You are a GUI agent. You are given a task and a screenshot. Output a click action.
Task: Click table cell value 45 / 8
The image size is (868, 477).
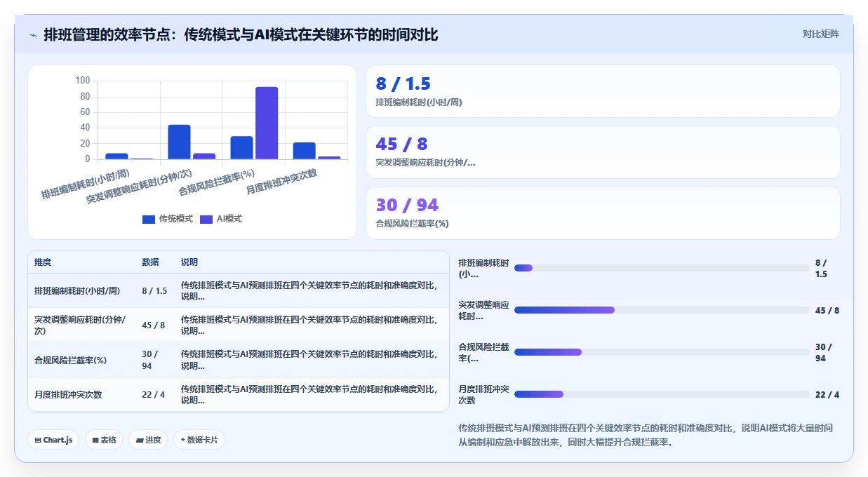tap(154, 325)
